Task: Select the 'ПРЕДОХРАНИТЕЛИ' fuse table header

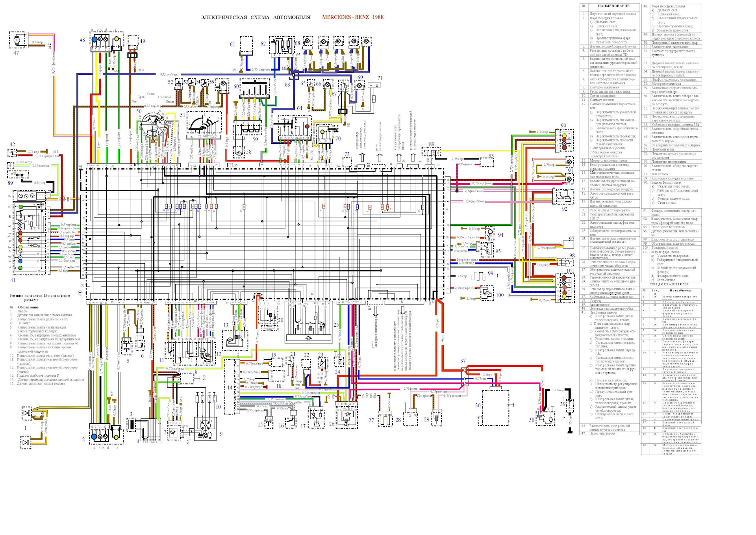Action: click(669, 284)
